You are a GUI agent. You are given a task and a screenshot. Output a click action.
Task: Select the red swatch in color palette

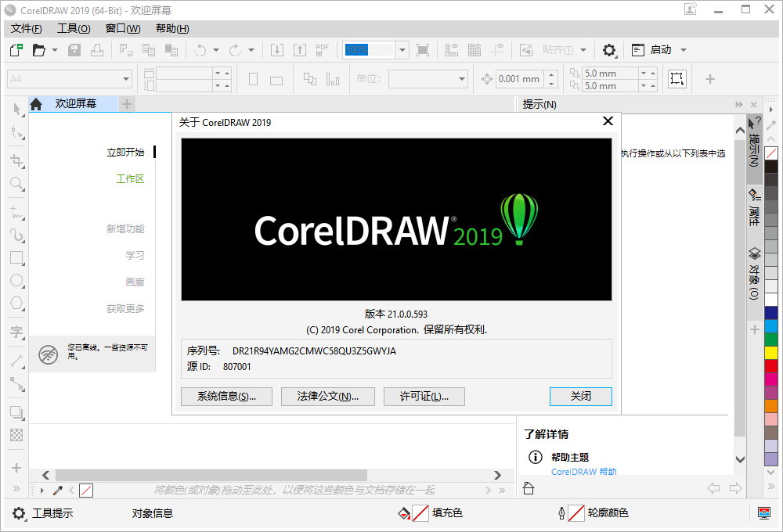771,365
